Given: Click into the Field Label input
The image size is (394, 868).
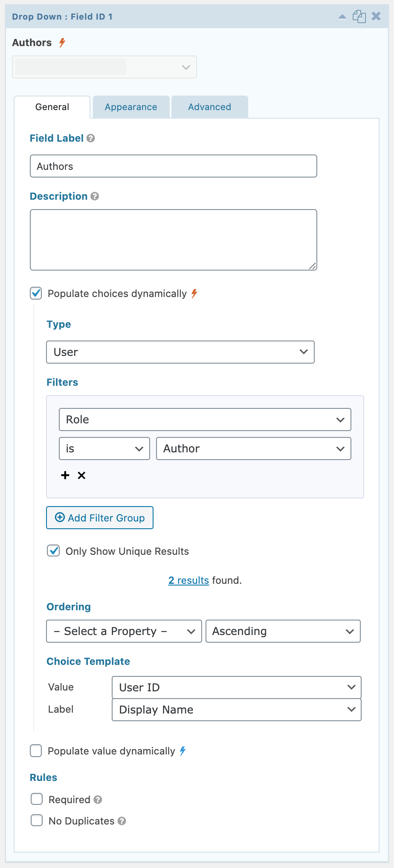Looking at the screenshot, I should click(x=174, y=166).
